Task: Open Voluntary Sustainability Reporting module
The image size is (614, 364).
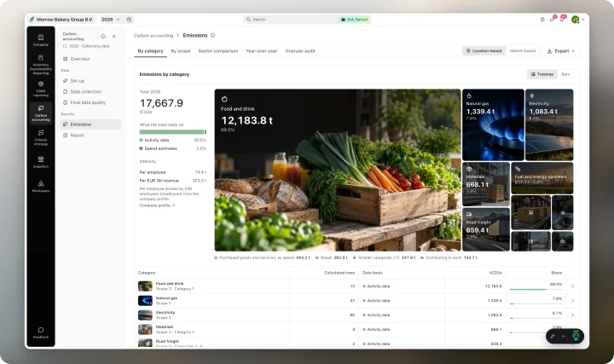Action: (x=41, y=65)
